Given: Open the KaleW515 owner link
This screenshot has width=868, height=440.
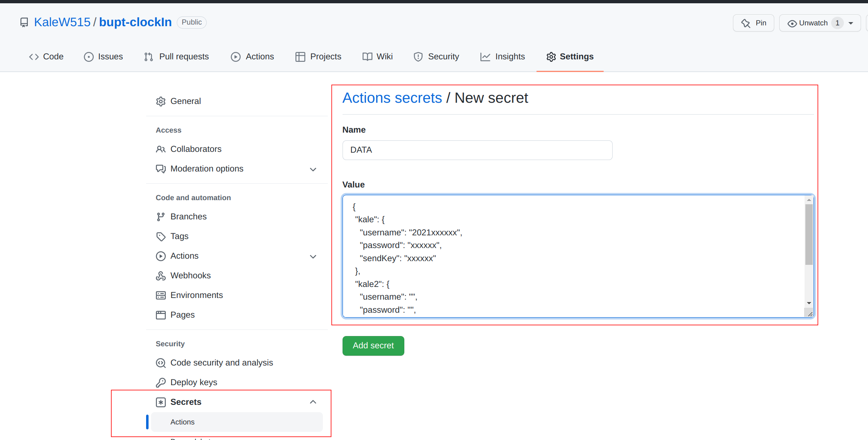Looking at the screenshot, I should point(62,22).
